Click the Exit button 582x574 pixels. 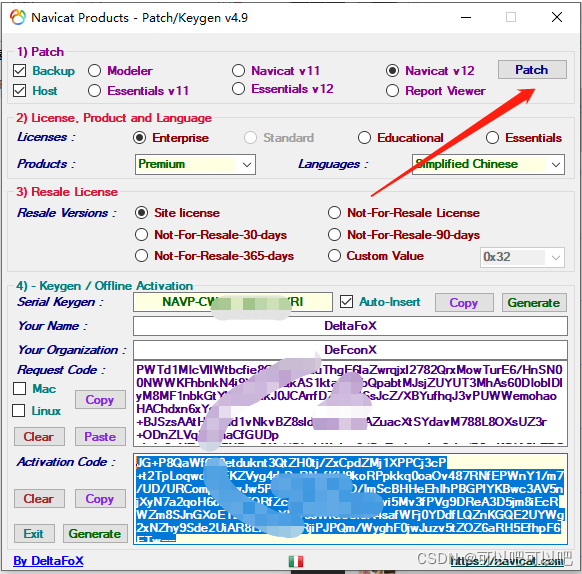[x=34, y=534]
